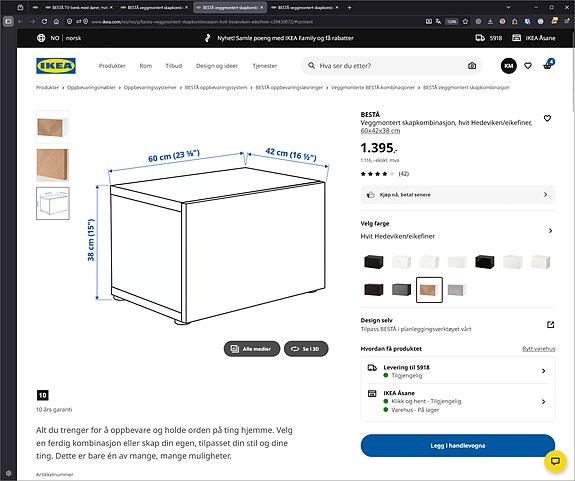
Task: Open the IKEA Åsane store selector
Action: (534, 38)
